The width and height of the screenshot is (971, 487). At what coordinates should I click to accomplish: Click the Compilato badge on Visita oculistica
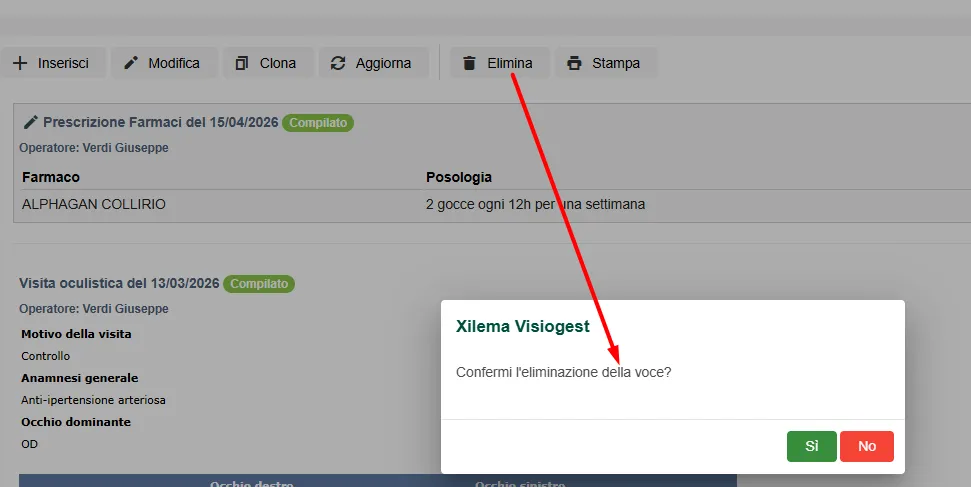[259, 284]
